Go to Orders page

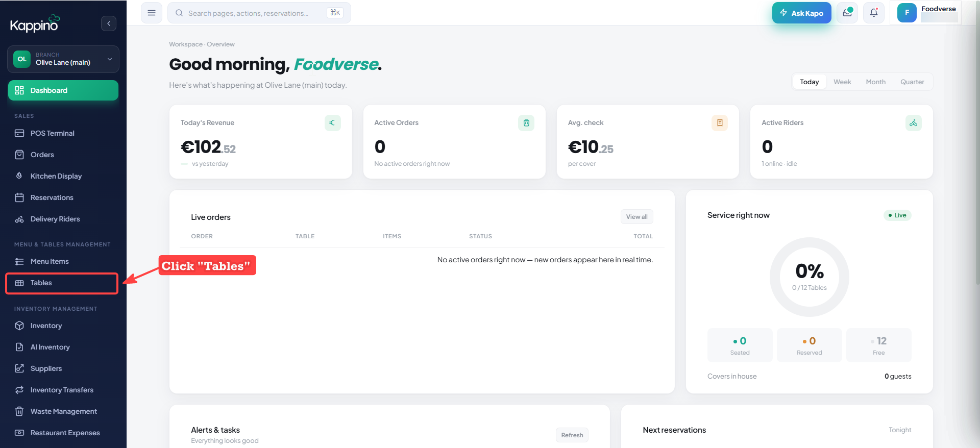[x=63, y=155]
